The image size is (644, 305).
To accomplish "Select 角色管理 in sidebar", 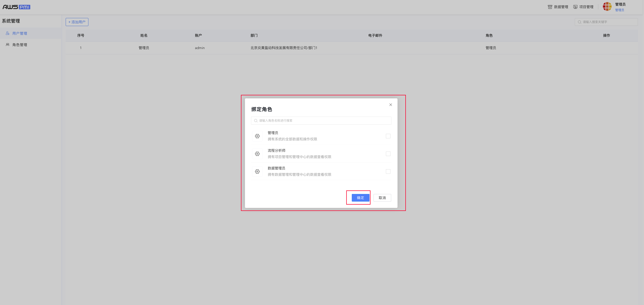I will [31, 45].
